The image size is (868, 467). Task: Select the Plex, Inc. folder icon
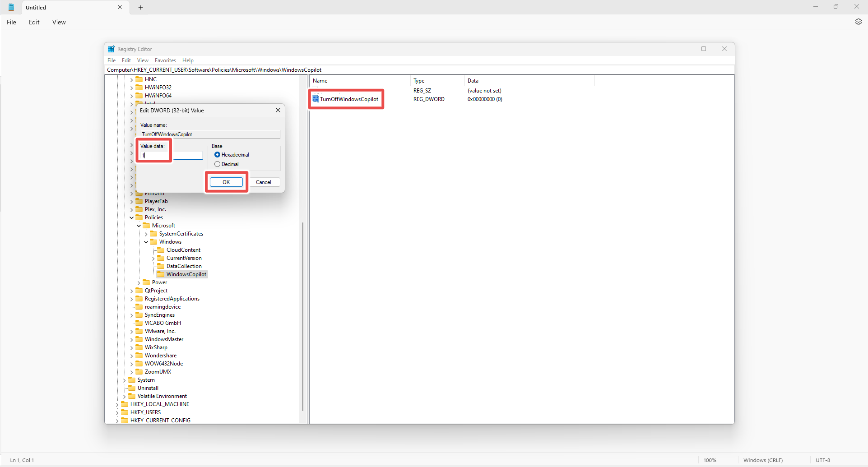139,209
